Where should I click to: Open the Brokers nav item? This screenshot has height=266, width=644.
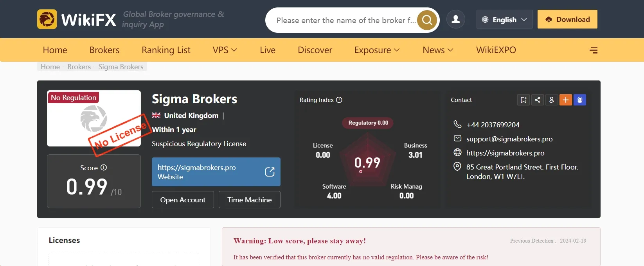click(x=104, y=50)
